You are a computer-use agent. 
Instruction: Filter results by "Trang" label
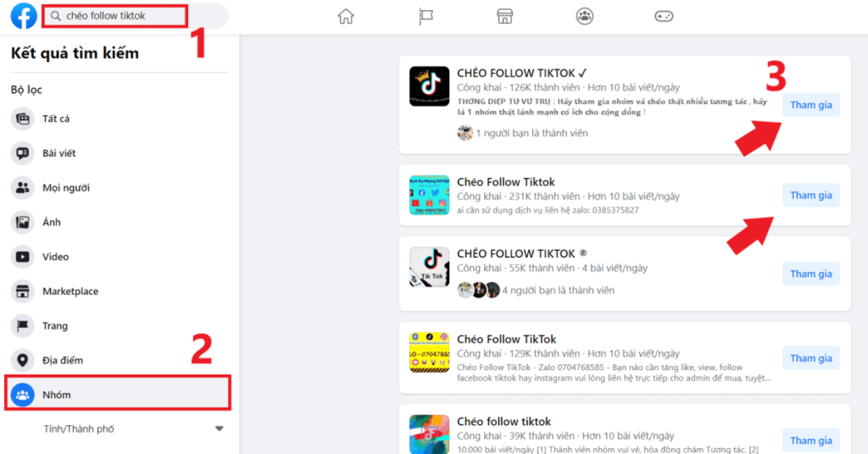tap(55, 326)
